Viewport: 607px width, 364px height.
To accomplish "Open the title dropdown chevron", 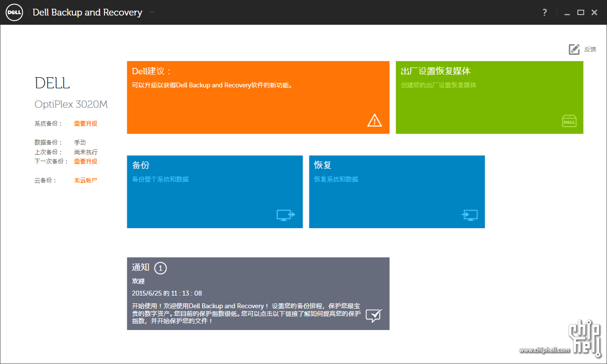I will tap(152, 12).
